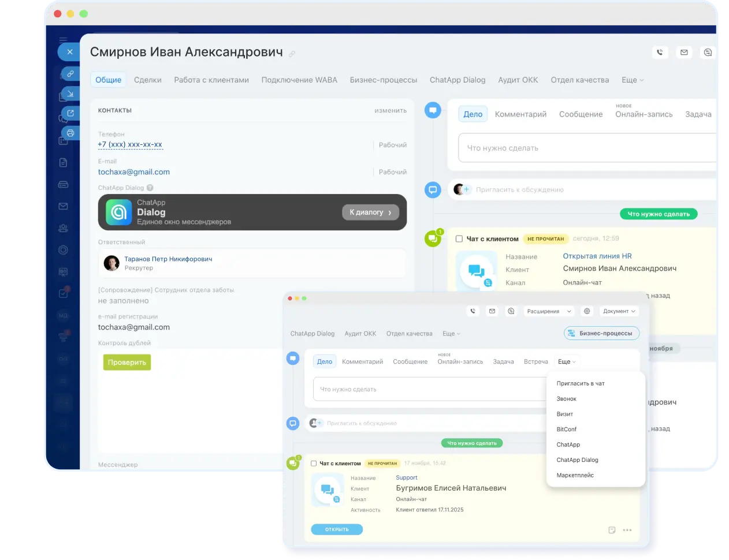The image size is (729, 560).
Task: Click the green Проверить button
Action: (x=127, y=363)
